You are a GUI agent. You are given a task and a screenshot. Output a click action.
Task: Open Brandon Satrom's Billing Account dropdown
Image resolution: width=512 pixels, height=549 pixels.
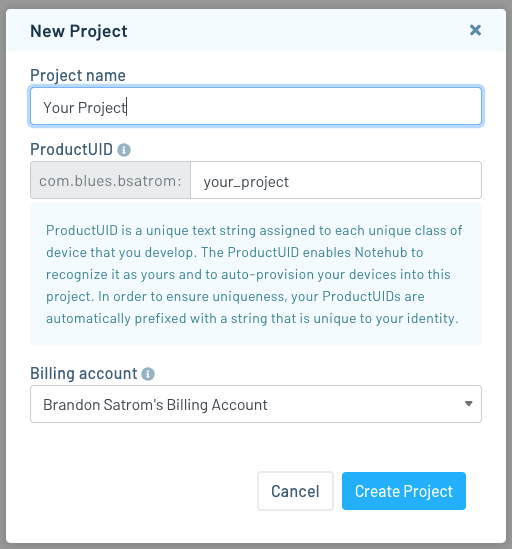click(256, 404)
